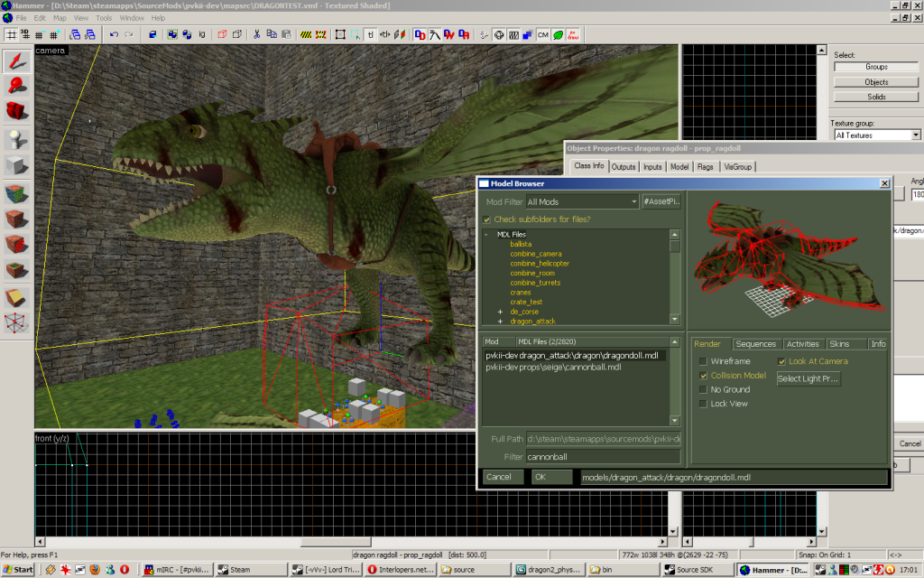This screenshot has width=924, height=578.
Task: Expand the dragon_attack folder node
Action: [500, 321]
